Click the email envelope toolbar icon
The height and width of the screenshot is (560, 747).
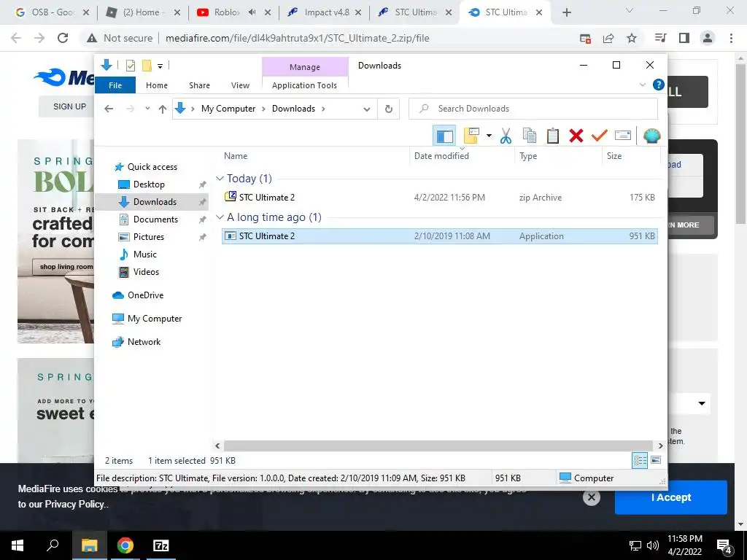click(x=623, y=136)
